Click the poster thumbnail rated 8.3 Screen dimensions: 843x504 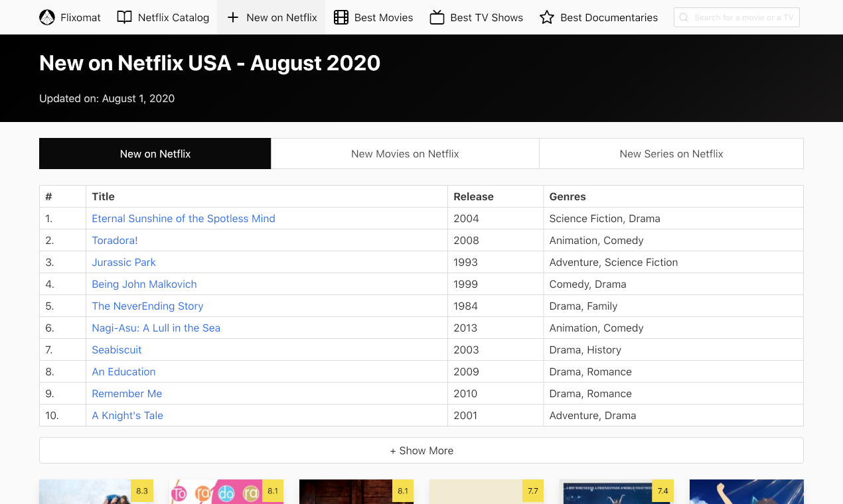(x=96, y=491)
